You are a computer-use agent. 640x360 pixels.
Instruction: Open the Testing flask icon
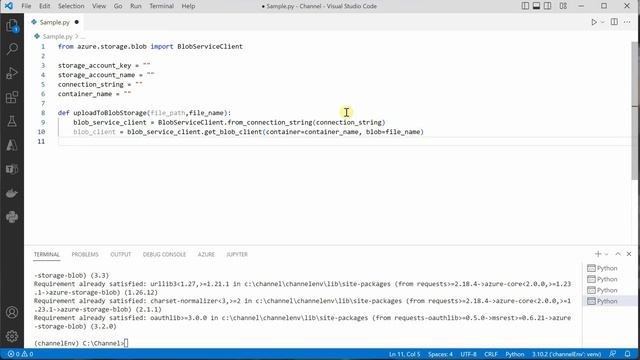coord(12,121)
